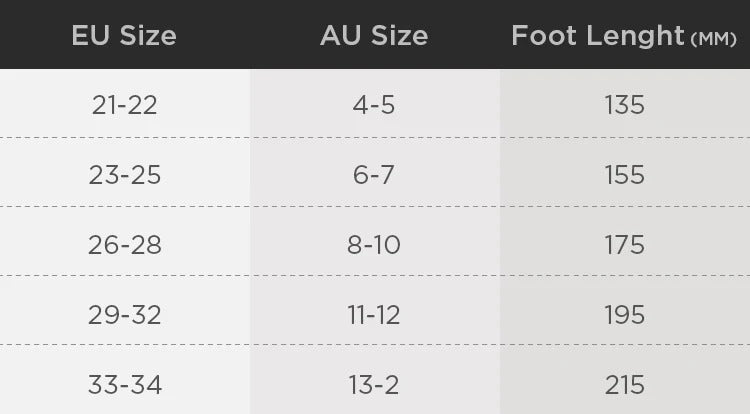This screenshot has height=414, width=750.
Task: Pick the 155 foot length value
Action: tap(624, 175)
